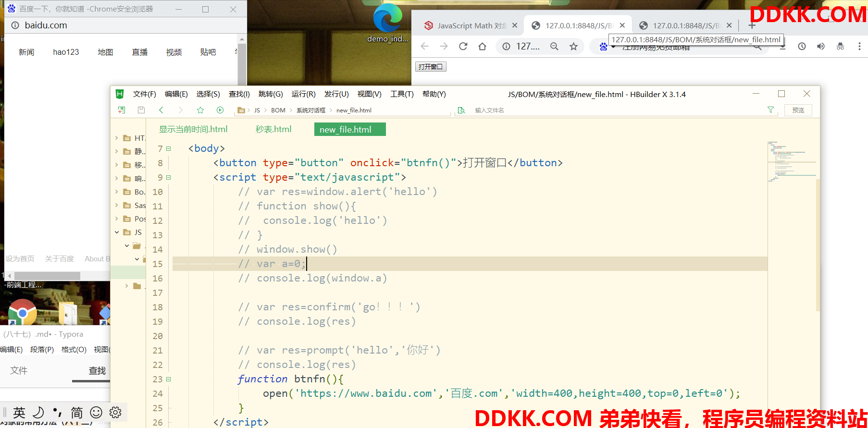Click the new file icon in HBuilder toolbar
Image resolution: width=868 pixels, height=428 pixels.
point(122,110)
